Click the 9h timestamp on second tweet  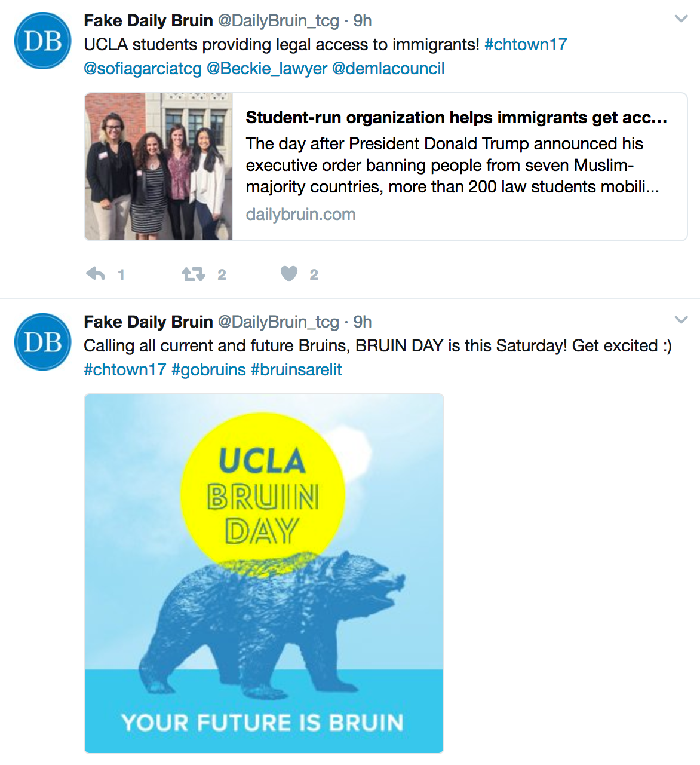pos(363,322)
